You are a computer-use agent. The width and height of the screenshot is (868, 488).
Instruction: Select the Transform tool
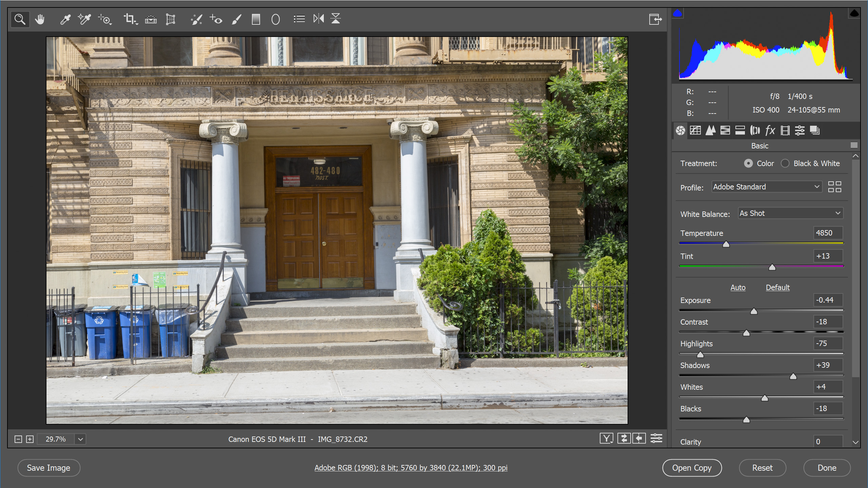171,19
